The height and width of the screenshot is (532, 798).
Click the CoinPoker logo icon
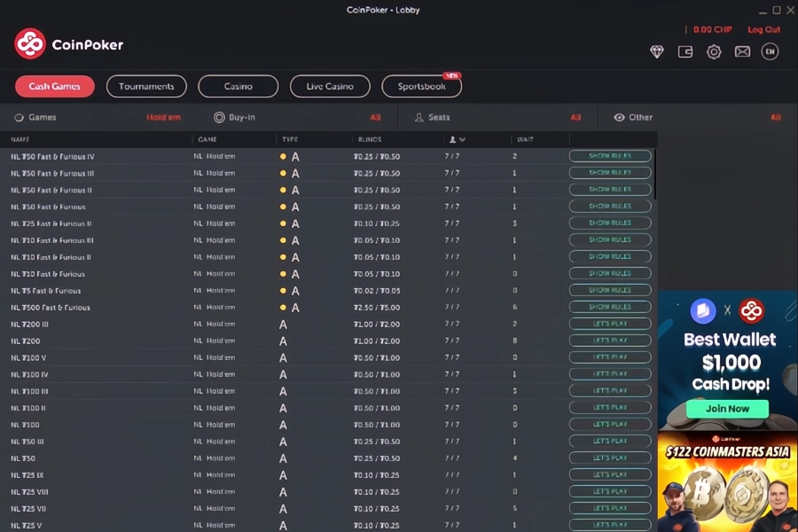(30, 43)
